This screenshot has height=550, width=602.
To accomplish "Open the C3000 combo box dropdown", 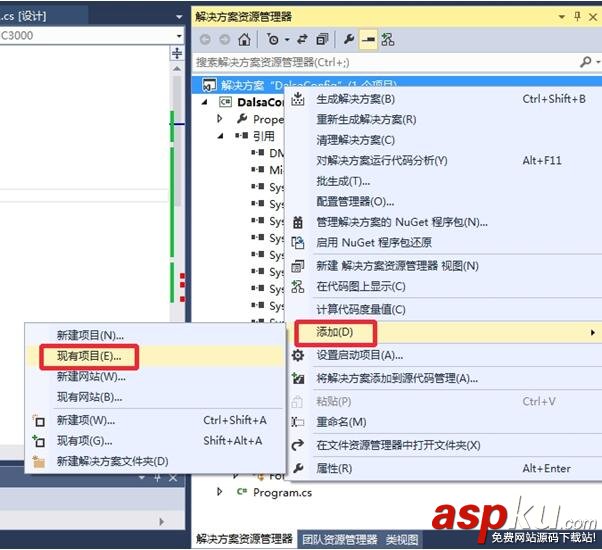I will [179, 36].
